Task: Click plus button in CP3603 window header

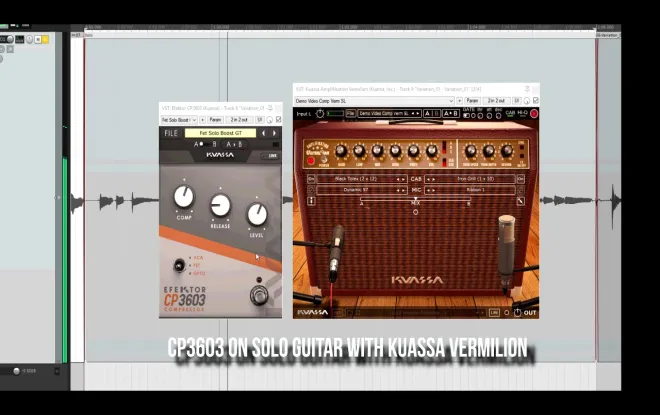Action: [202, 120]
